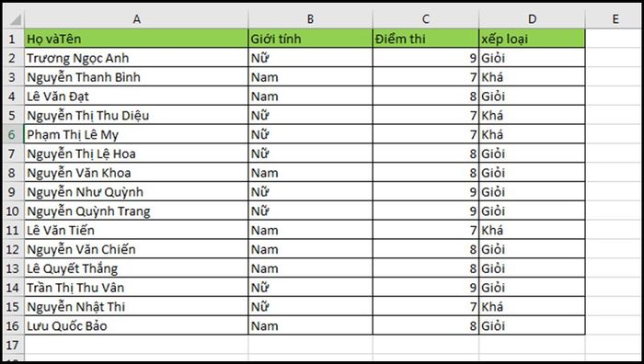
Task: Select cell with 'Trương Ngọc Anh'
Action: point(136,58)
